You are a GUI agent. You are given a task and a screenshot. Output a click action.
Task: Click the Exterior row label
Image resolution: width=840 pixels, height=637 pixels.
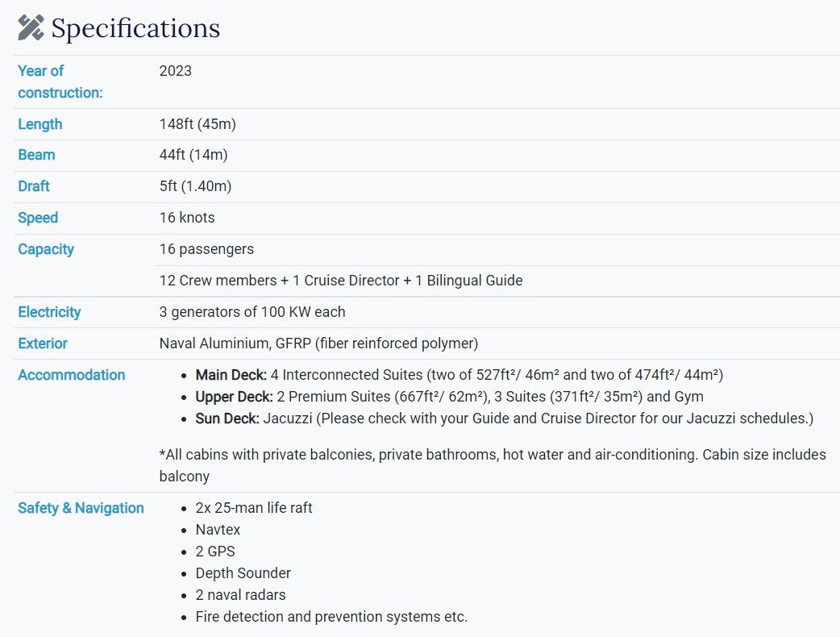(43, 343)
